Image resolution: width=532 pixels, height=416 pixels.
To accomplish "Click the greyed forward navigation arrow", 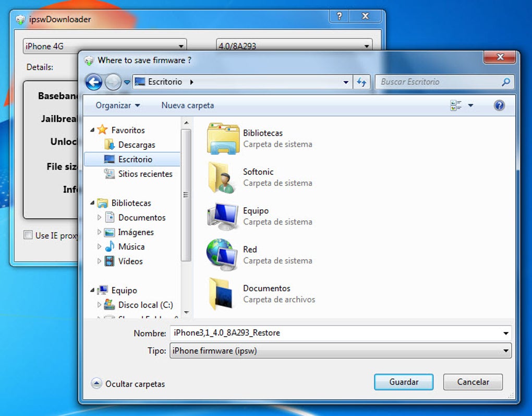I will pyautogui.click(x=113, y=82).
